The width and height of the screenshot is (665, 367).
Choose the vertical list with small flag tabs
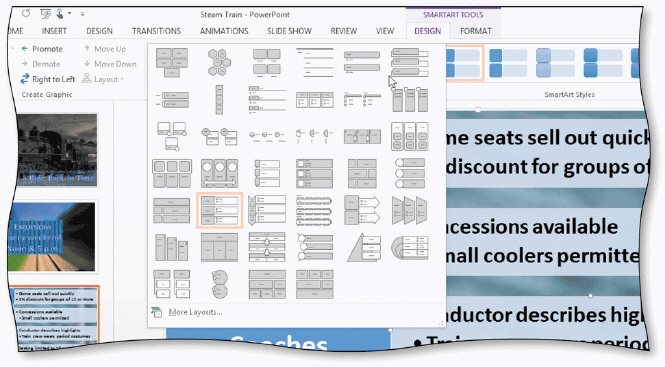267,173
